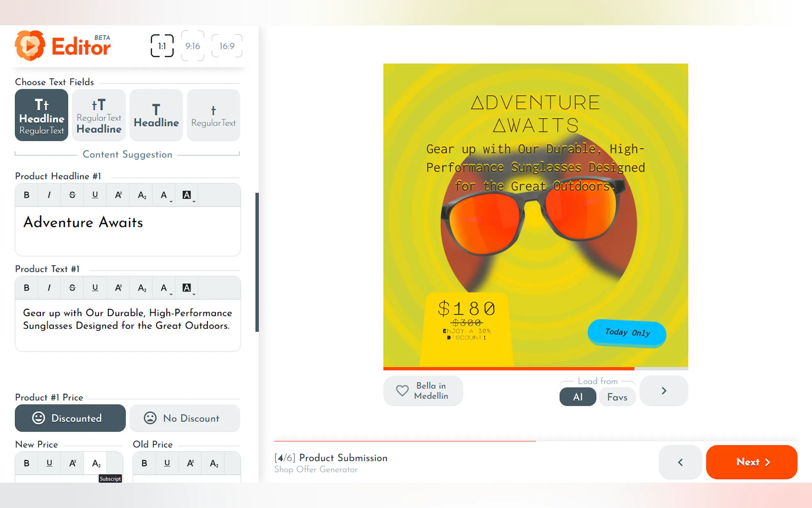
Task: Apply subscript in New Price toolbar
Action: [96, 463]
